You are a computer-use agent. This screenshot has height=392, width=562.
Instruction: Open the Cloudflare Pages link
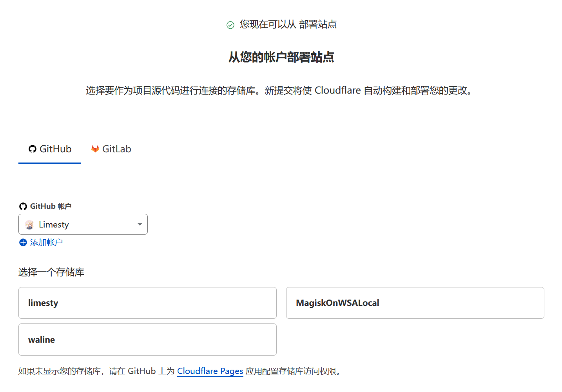pyautogui.click(x=210, y=371)
